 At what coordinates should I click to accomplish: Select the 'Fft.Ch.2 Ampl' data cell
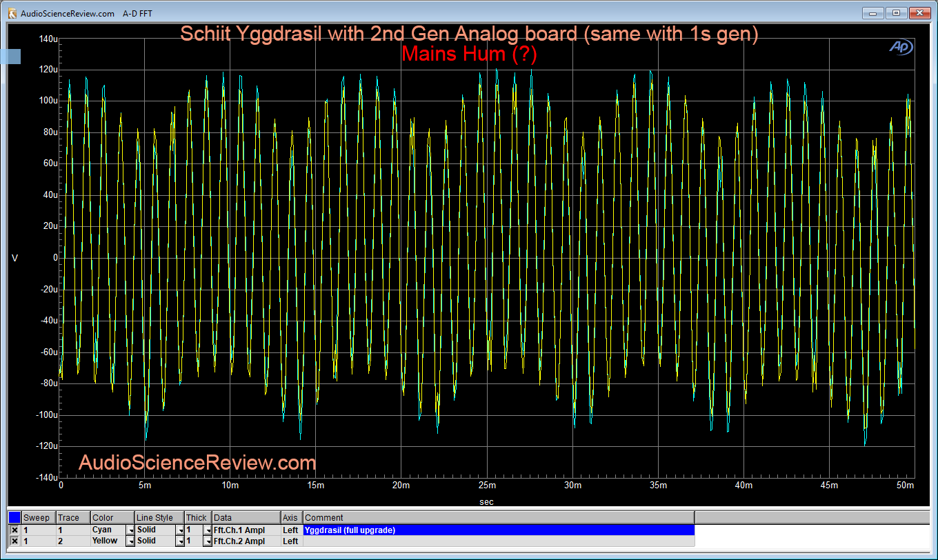pos(246,541)
